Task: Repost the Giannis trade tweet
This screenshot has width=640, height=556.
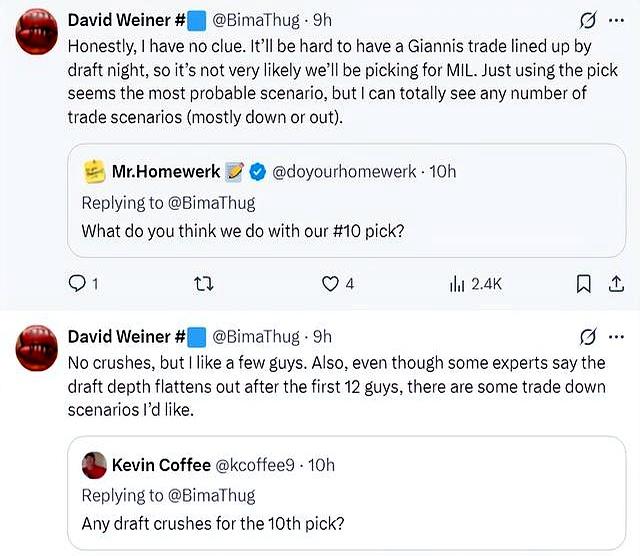Action: click(x=203, y=283)
